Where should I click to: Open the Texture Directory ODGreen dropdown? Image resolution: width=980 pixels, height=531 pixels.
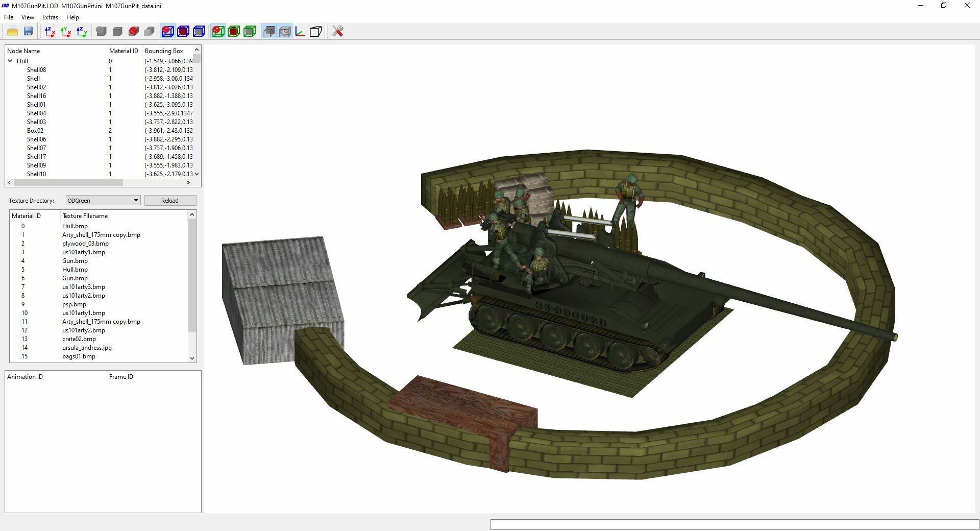[103, 201]
